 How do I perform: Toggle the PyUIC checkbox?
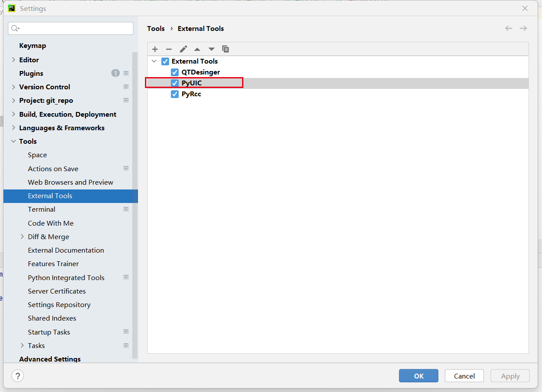pos(175,83)
